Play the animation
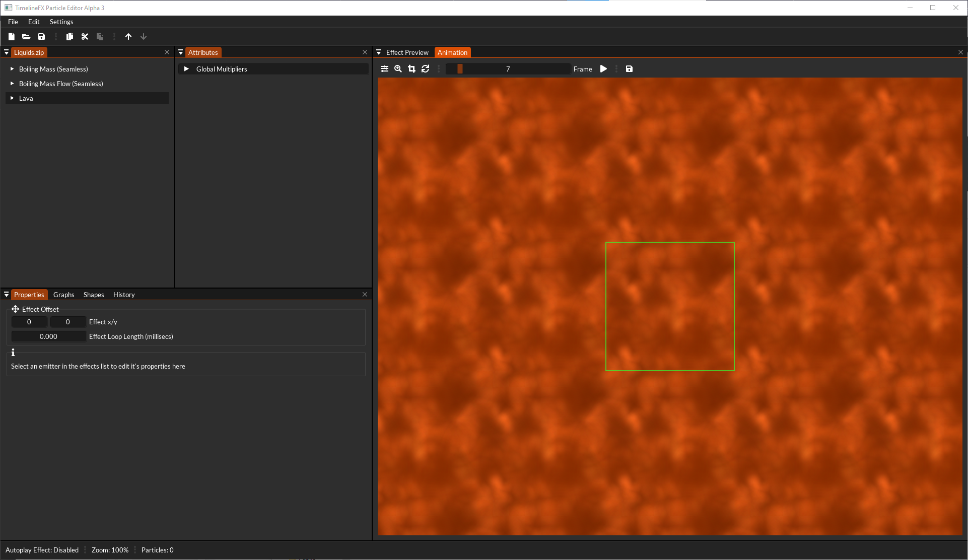 tap(603, 69)
